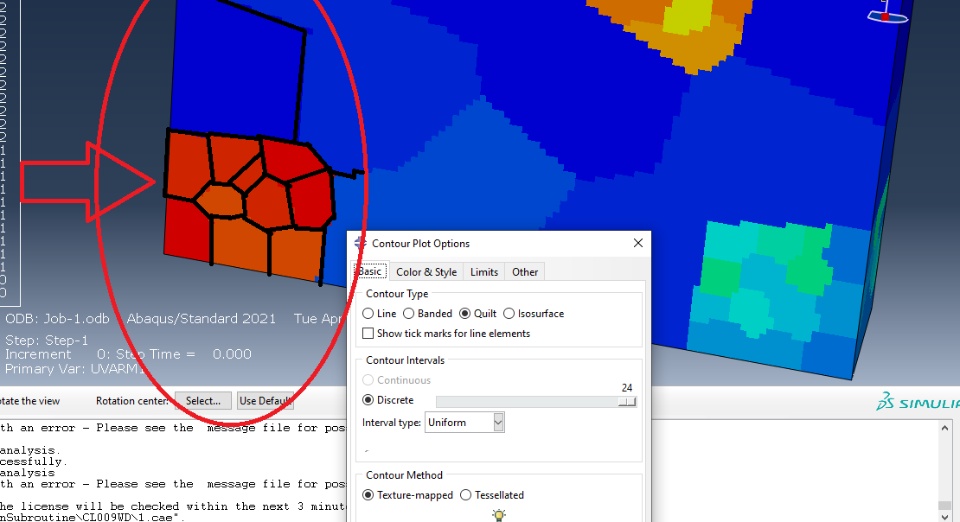Screen dimensions: 960x522
Task: Open the Color & Style tab
Action: tap(426, 272)
